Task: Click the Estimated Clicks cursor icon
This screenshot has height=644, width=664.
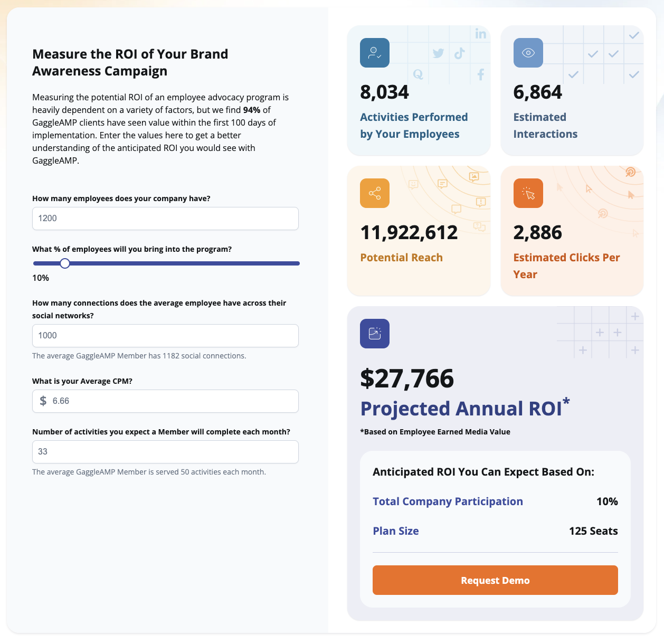Action: pyautogui.click(x=528, y=193)
